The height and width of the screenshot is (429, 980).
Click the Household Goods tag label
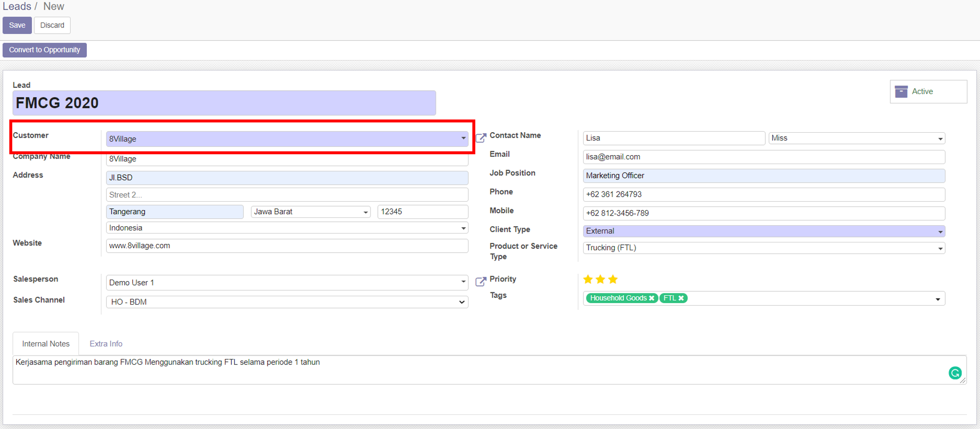(x=618, y=298)
